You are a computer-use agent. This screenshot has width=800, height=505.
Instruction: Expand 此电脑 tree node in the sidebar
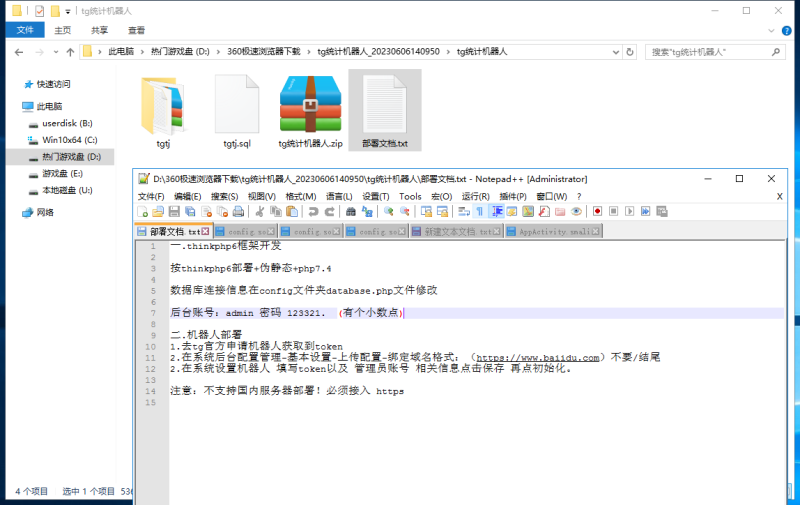(x=12, y=106)
